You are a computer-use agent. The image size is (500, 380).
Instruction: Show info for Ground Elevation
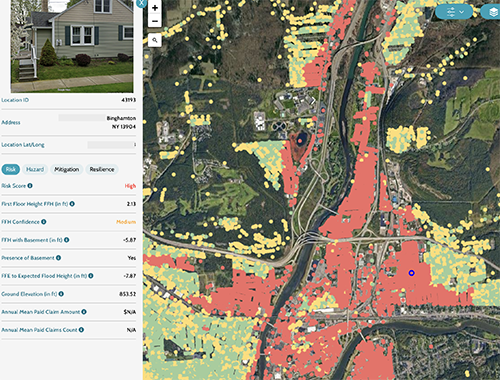coord(61,294)
